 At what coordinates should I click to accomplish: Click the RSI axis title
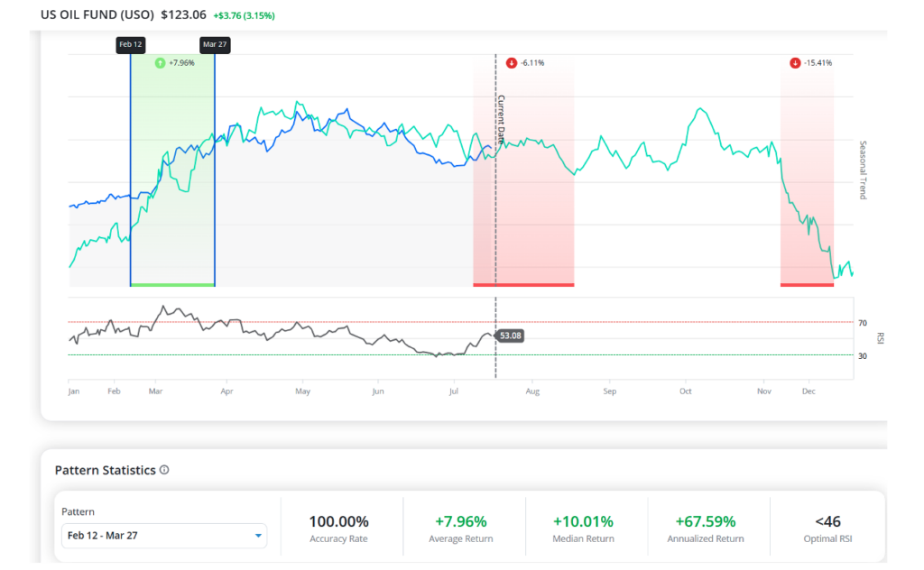point(881,338)
